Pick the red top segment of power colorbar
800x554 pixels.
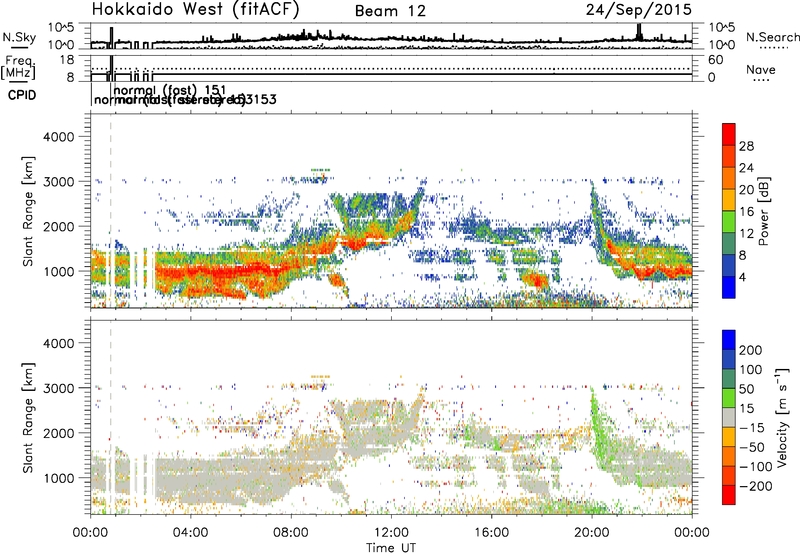(729, 135)
